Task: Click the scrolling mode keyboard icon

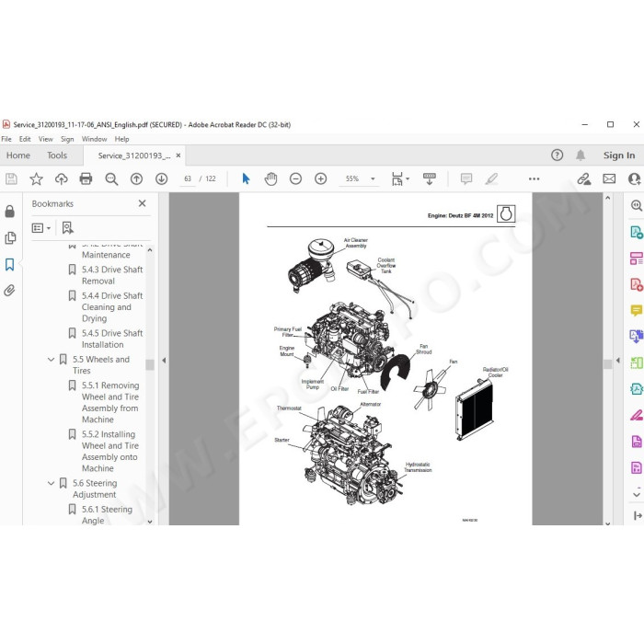Action: point(430,178)
